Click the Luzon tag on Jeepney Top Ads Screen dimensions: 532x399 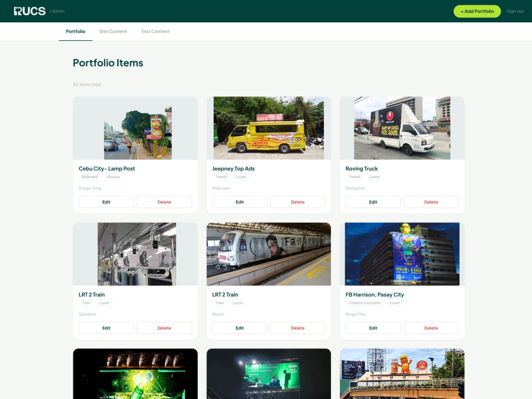241,177
